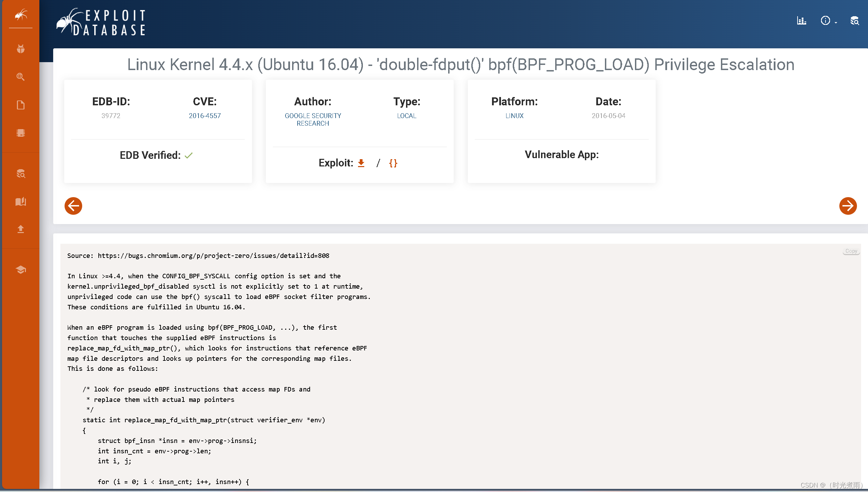This screenshot has height=492, width=868.
Task: Click the EDB Verified checkmark icon
Action: tap(189, 155)
